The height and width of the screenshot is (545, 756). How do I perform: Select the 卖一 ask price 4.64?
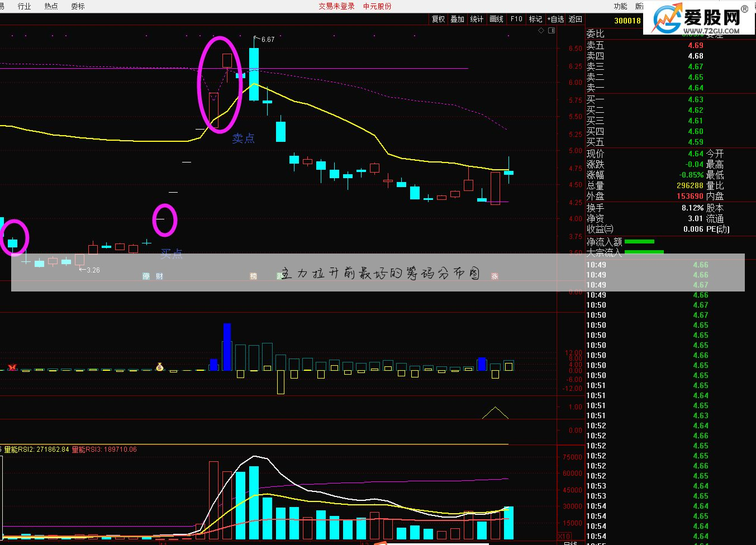pos(696,88)
